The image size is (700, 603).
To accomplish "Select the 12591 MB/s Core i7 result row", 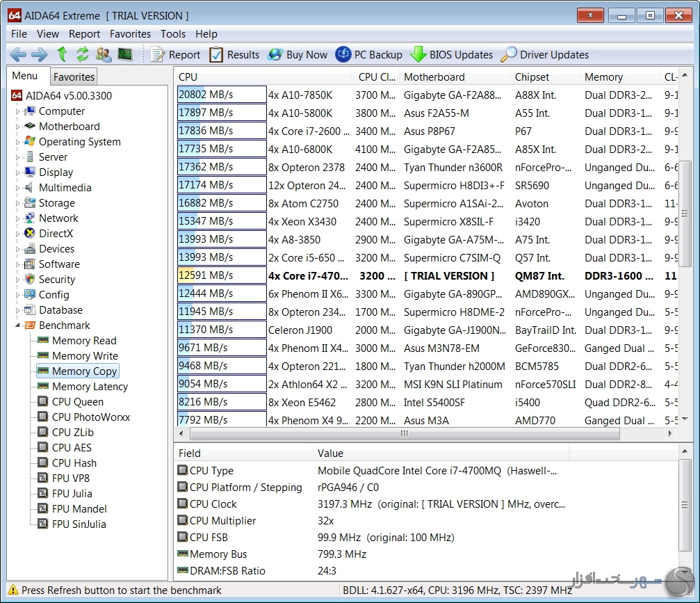I will point(428,275).
